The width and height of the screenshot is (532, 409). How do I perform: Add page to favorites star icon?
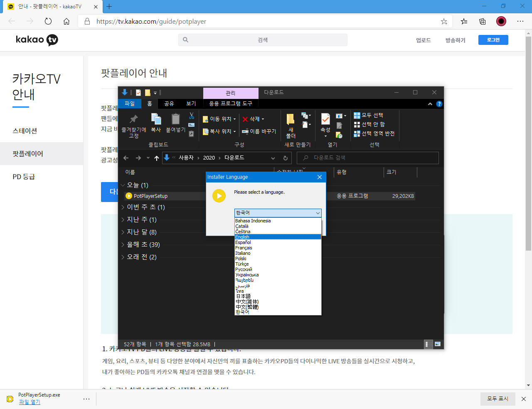[x=444, y=21]
